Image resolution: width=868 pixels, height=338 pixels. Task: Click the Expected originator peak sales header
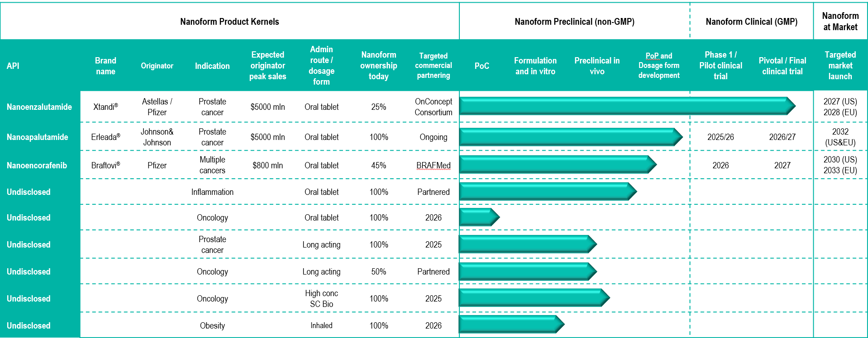[267, 66]
